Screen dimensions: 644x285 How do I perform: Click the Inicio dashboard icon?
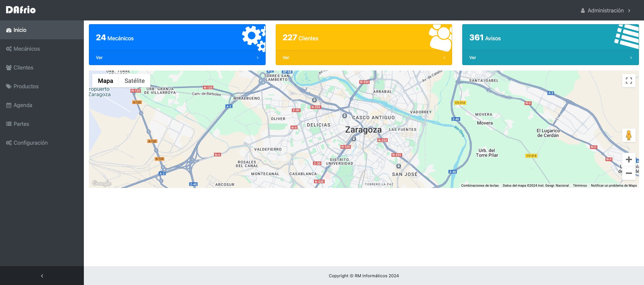point(9,30)
